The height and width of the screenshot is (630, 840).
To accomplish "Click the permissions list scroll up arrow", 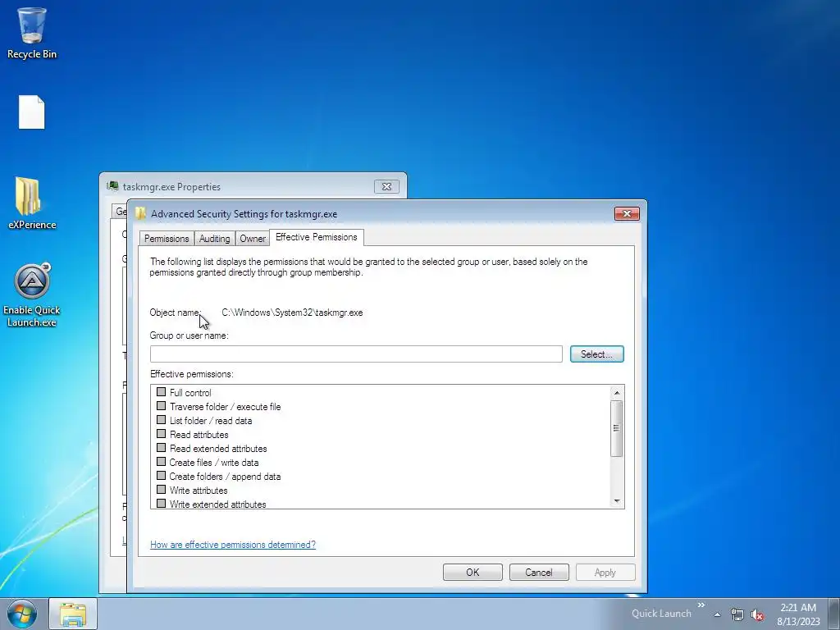I will point(617,393).
